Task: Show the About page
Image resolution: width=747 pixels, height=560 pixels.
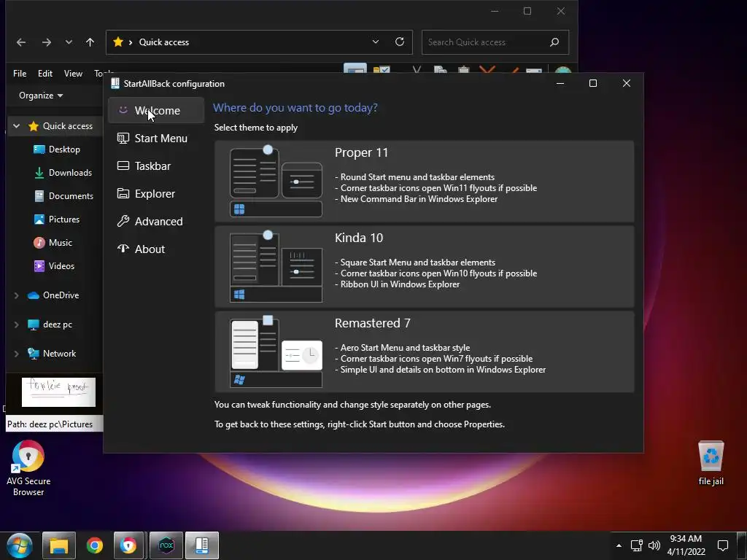Action: (x=156, y=249)
